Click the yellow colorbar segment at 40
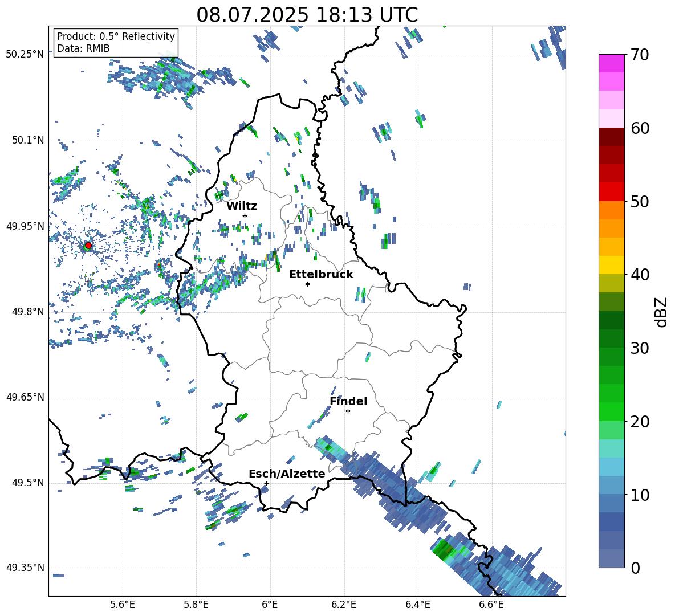675x616 pixels. [x=611, y=265]
